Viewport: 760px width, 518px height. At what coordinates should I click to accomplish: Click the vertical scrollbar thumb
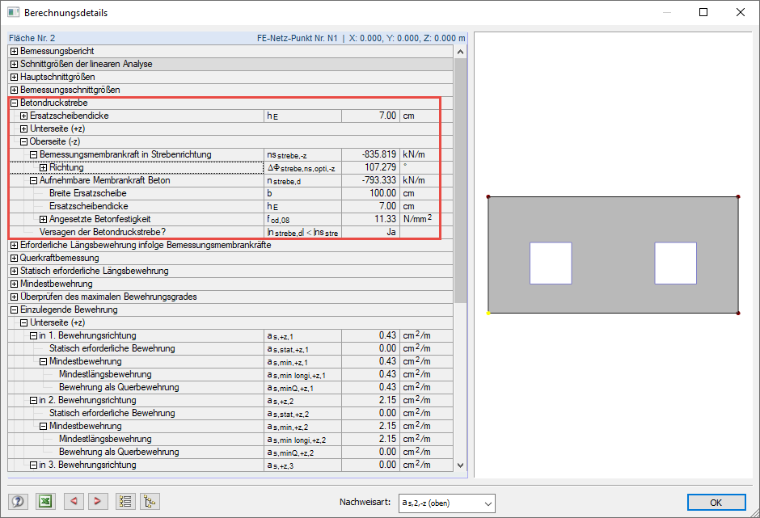click(460, 180)
